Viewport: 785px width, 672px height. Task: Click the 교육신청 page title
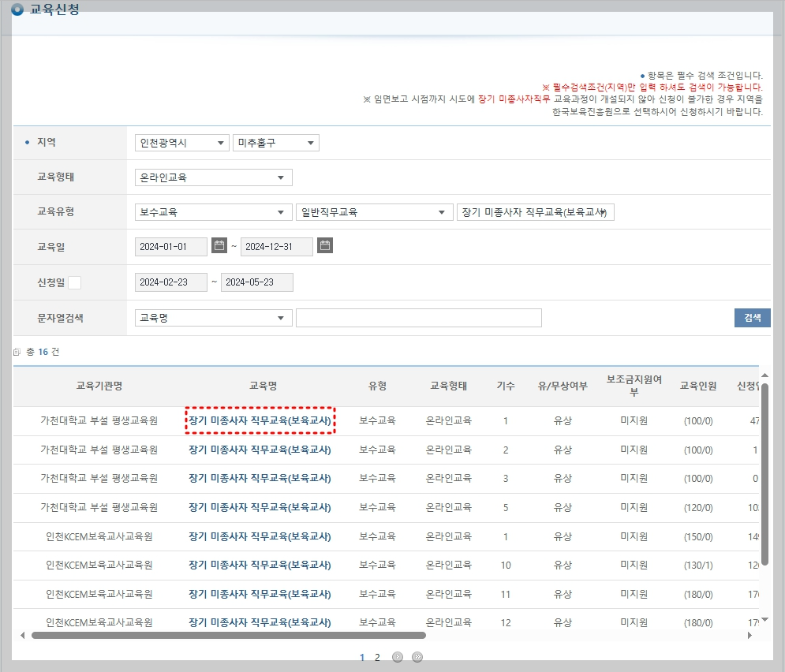coord(54,9)
